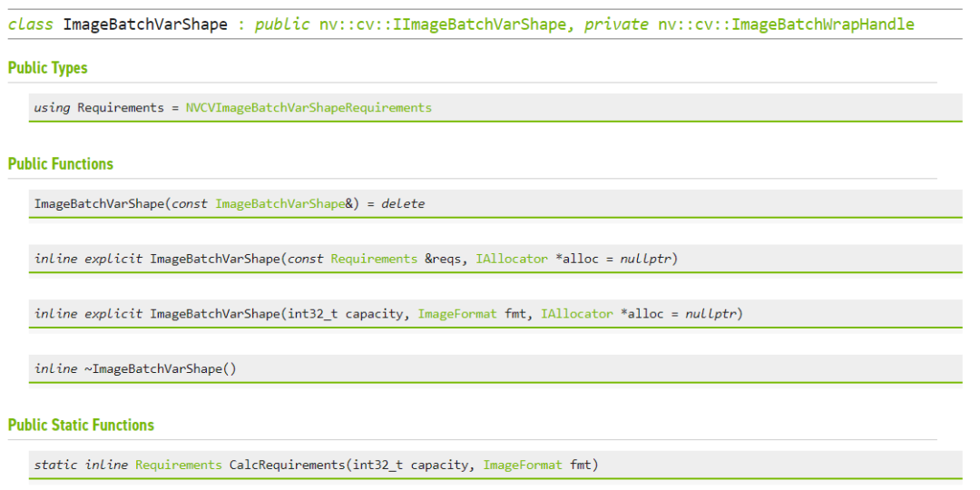
Task: Click the '= delete' text in copy constructor
Action: [x=395, y=204]
